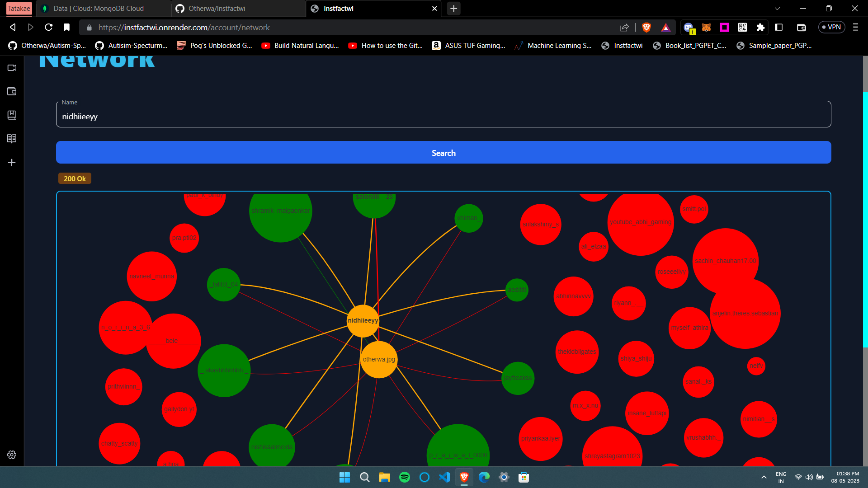
Task: Open the MetaMask fox extension
Action: (x=706, y=28)
